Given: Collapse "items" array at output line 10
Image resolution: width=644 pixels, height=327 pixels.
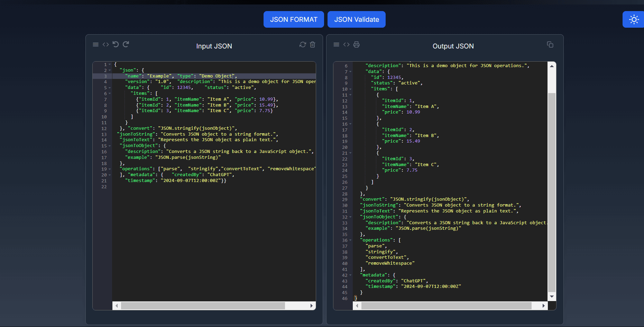Looking at the screenshot, I should pos(350,89).
